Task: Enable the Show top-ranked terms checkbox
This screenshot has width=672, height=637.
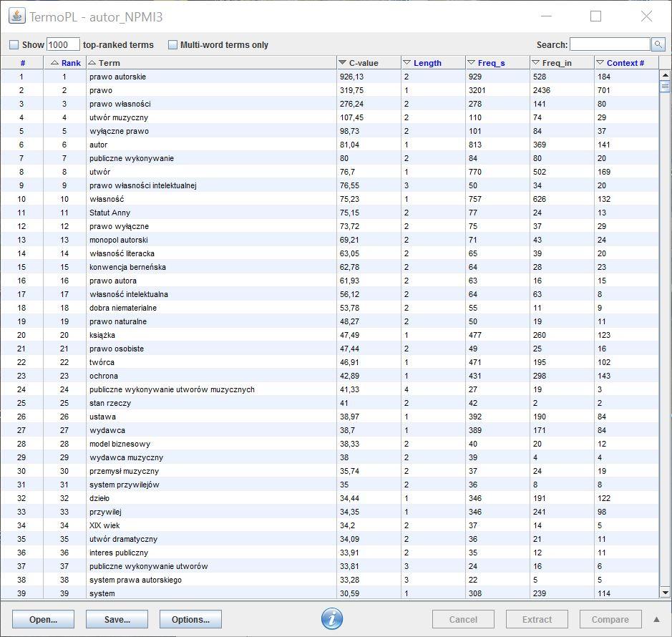Action: coord(14,44)
